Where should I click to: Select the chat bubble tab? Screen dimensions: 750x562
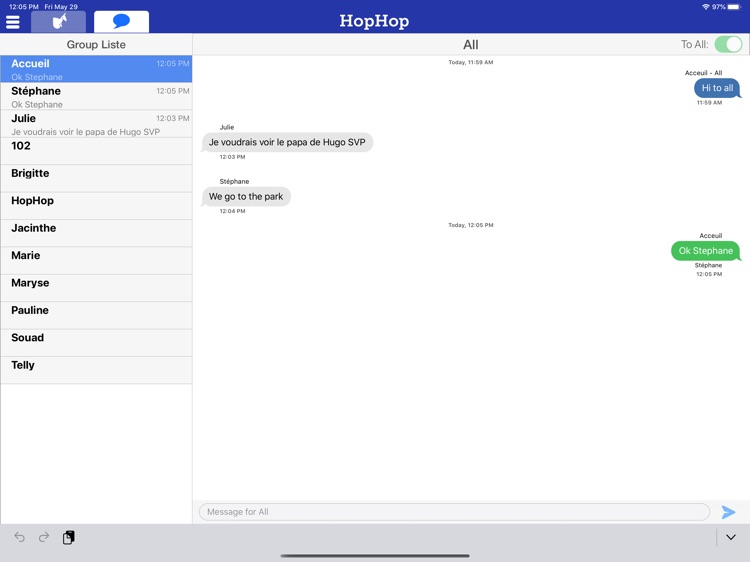[x=121, y=22]
